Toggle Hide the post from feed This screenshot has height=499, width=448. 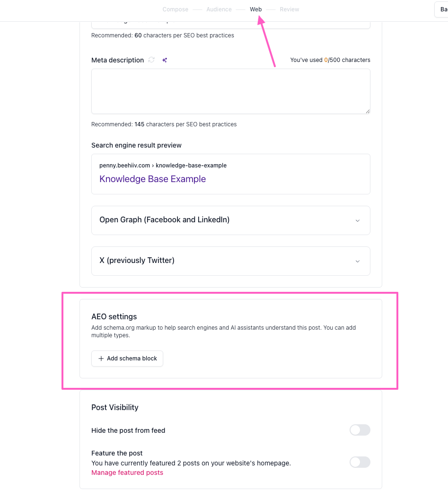point(360,430)
